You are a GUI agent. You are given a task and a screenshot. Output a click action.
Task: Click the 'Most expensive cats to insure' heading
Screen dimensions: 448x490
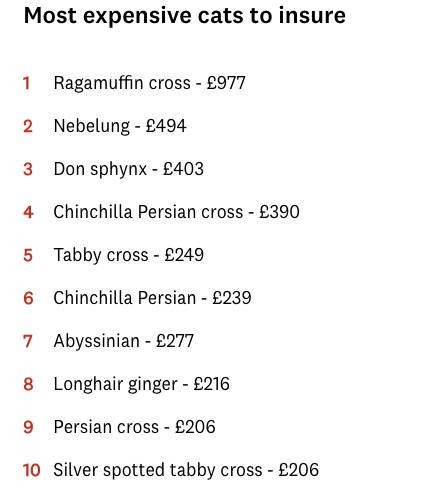coord(185,16)
